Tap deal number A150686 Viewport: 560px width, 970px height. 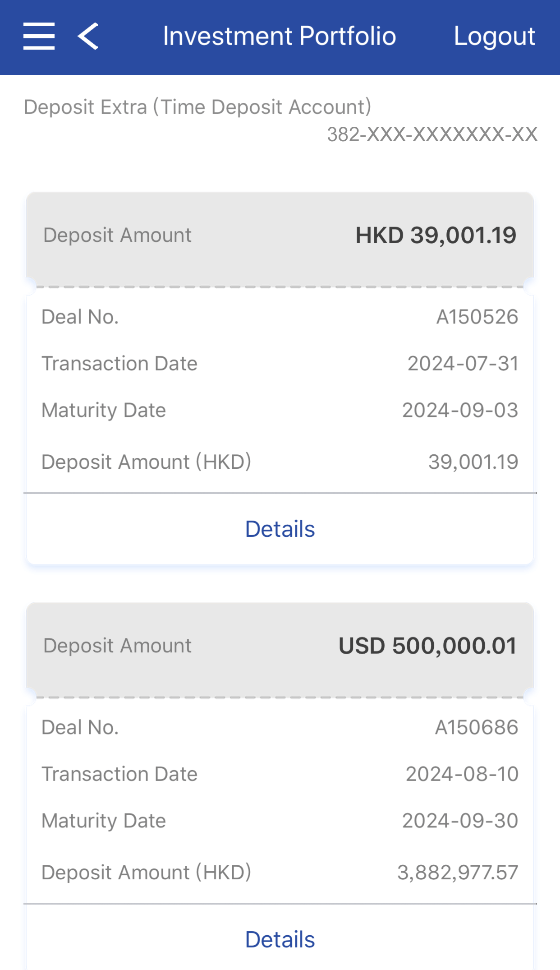[x=476, y=727]
